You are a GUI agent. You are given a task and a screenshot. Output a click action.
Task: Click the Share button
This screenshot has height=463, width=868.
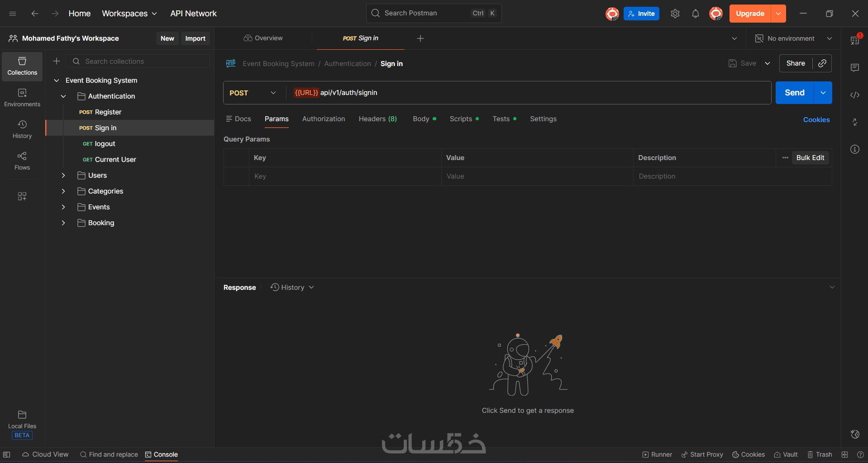click(796, 63)
